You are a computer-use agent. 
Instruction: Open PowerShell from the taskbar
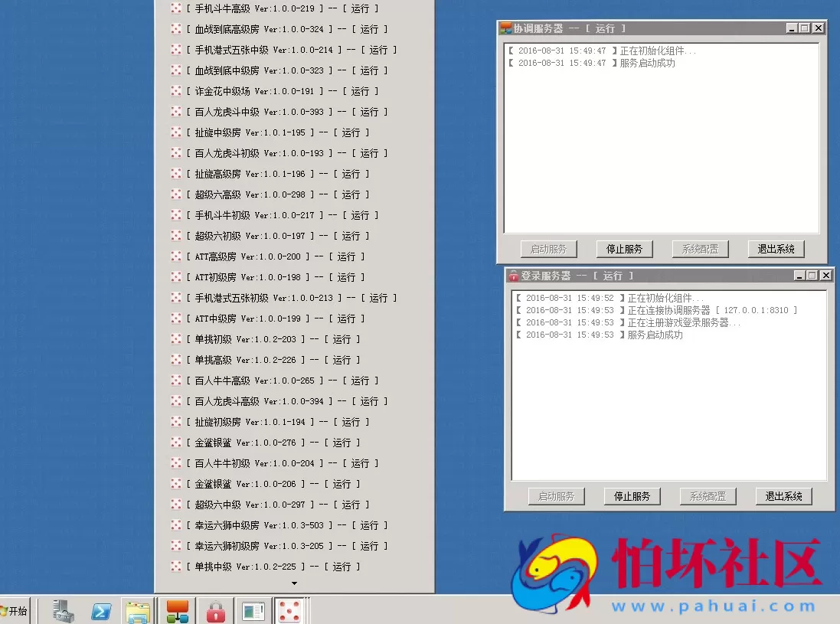[102, 610]
